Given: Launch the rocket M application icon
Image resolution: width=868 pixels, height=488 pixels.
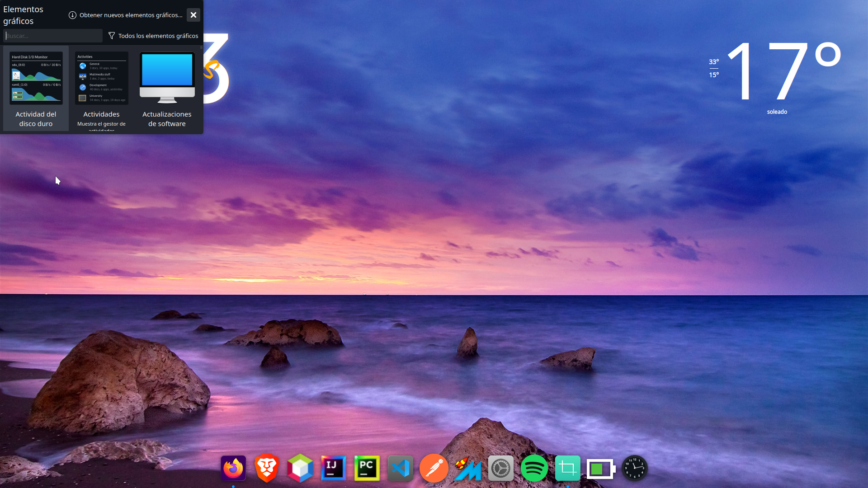Looking at the screenshot, I should click(467, 469).
